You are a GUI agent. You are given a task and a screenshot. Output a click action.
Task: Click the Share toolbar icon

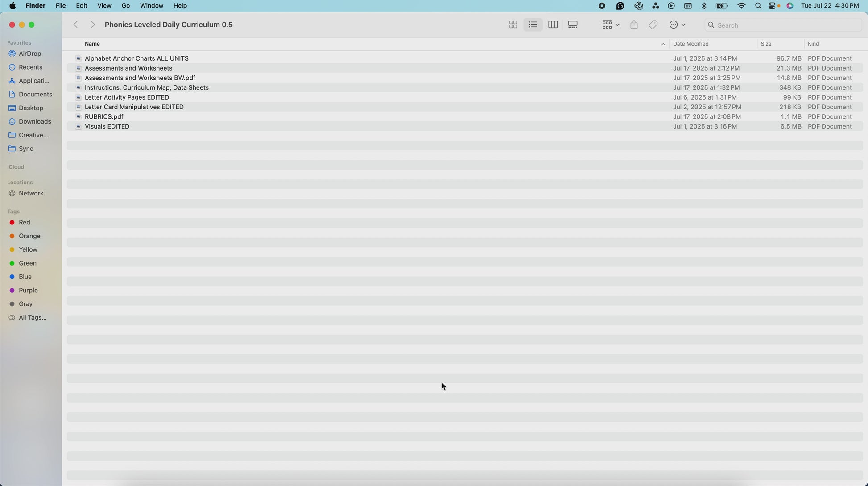pos(634,25)
